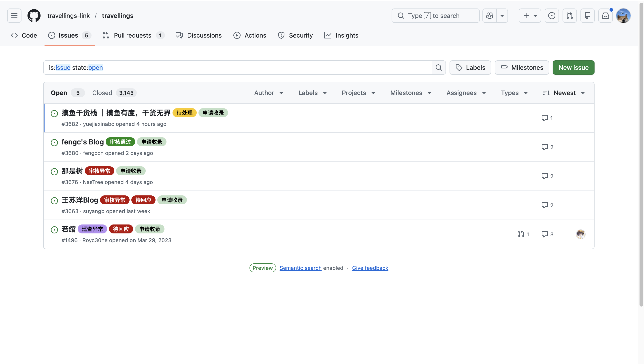This screenshot has height=364, width=644.
Task: Expand the Author filter dropdown
Action: 269,93
